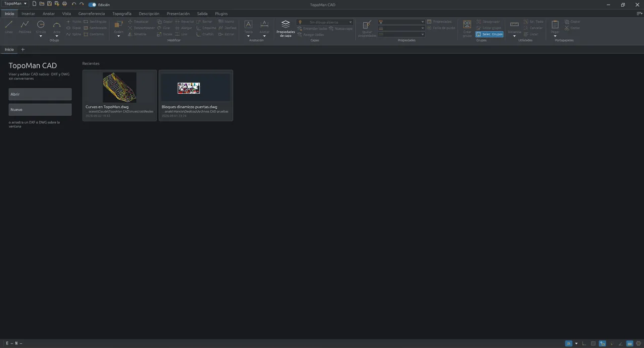Choose the Elipse tool
Viewport: 644px width, 348px height.
tap(73, 28)
